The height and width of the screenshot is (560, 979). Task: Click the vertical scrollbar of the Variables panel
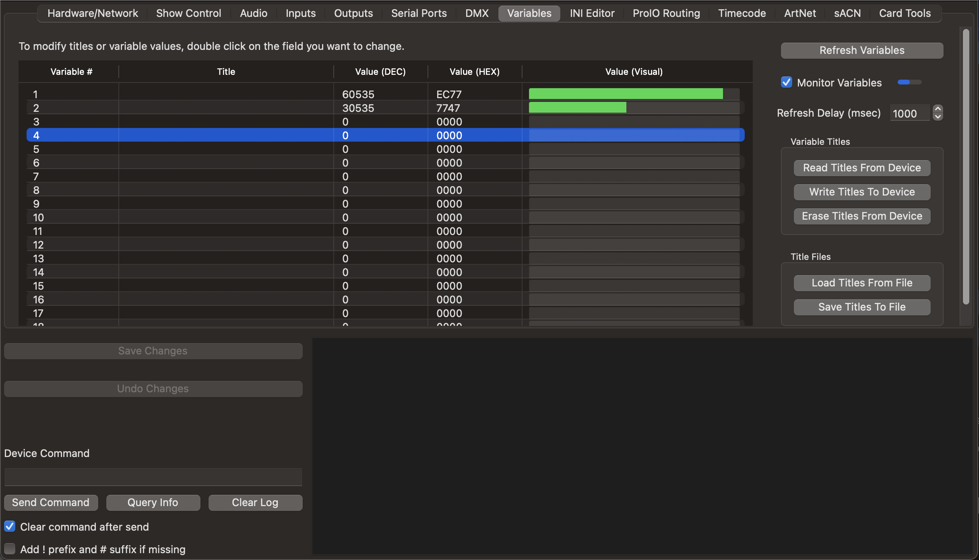(966, 167)
